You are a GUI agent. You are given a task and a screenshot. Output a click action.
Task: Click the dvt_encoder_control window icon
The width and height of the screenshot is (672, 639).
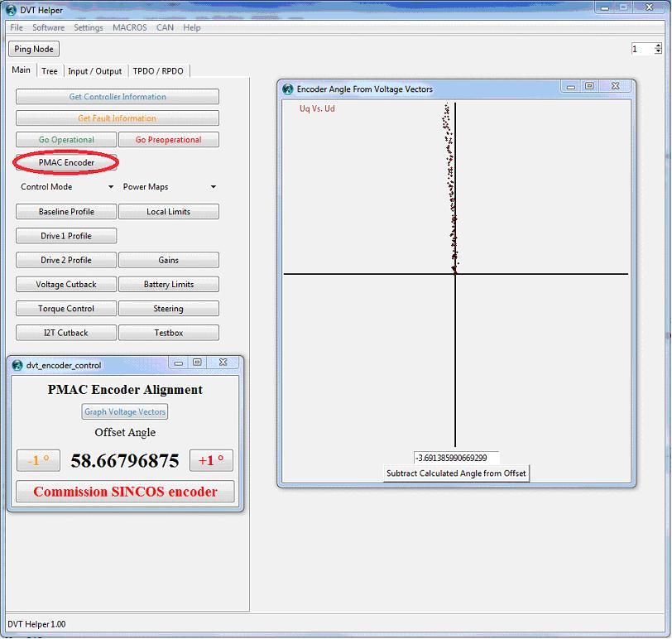(x=17, y=364)
